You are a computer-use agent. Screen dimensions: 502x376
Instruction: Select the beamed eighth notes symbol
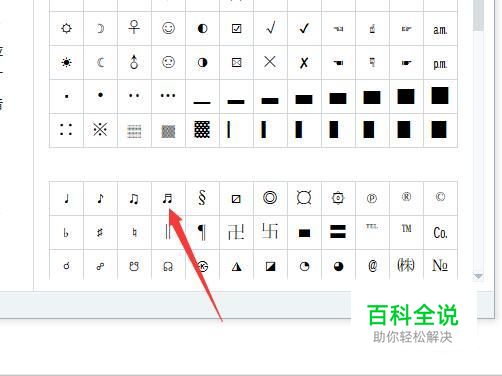tap(134, 199)
